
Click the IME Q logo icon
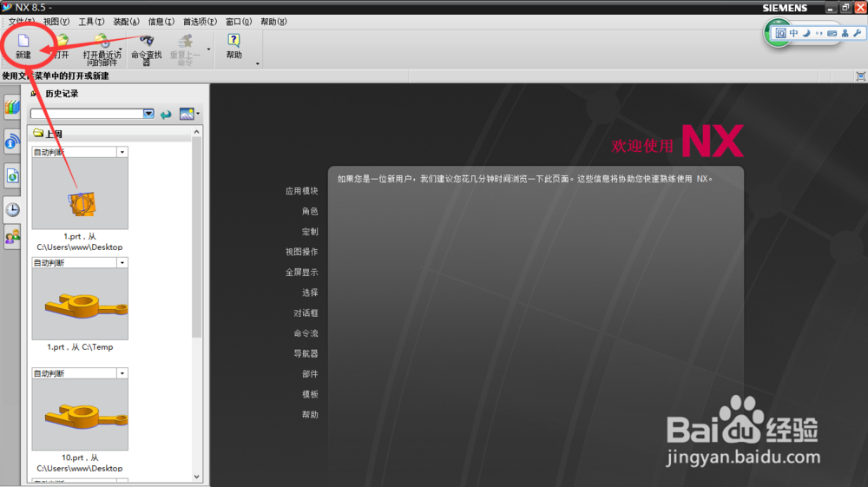click(x=780, y=33)
